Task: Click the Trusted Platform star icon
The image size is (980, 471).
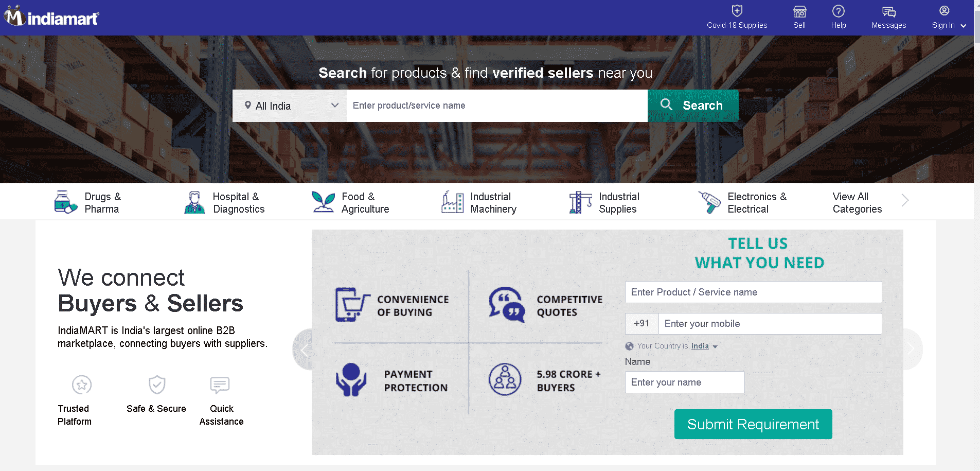Action: tap(82, 385)
